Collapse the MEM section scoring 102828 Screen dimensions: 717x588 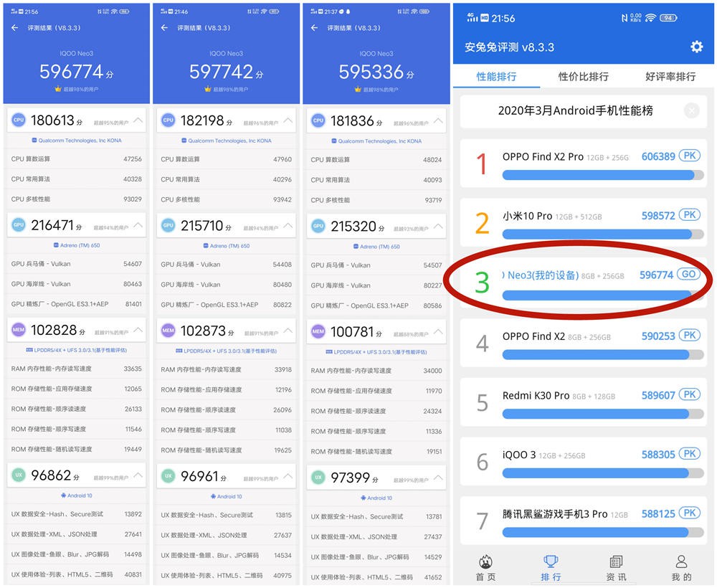pos(138,330)
